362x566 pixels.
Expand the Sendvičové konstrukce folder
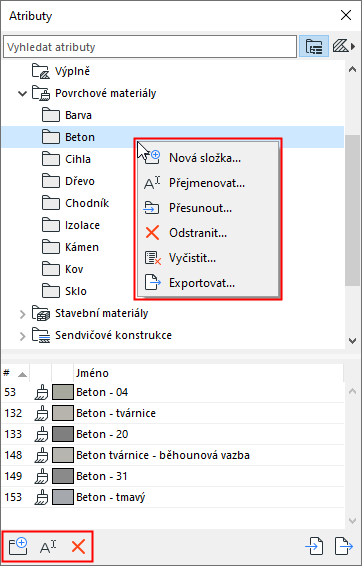[22, 336]
